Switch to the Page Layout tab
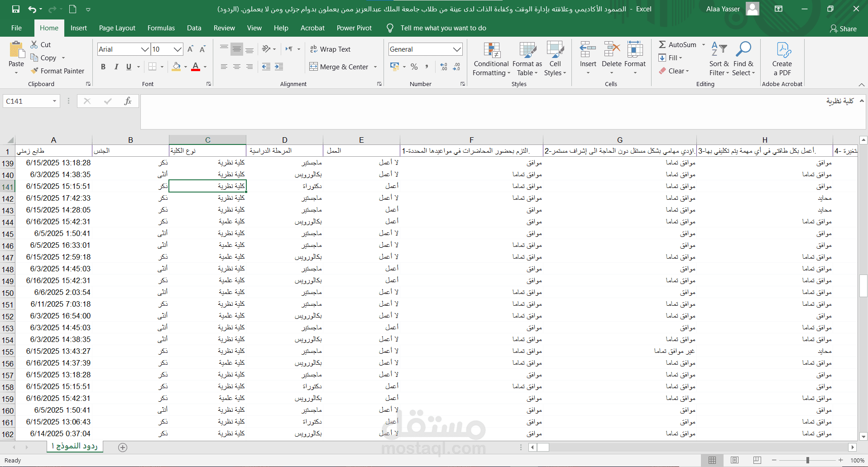This screenshot has height=467, width=868. click(x=117, y=28)
